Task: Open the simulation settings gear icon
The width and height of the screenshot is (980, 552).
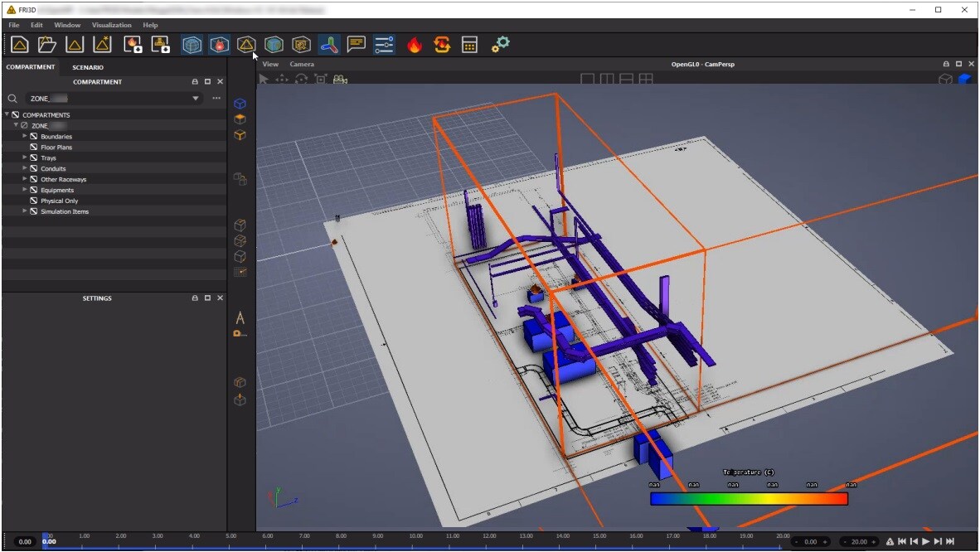Action: 499,45
